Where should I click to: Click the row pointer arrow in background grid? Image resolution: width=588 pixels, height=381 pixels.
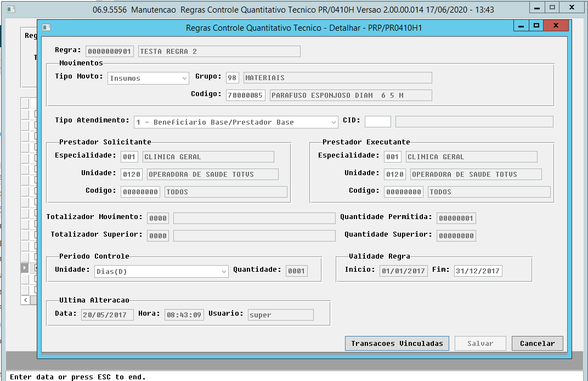tap(25, 268)
